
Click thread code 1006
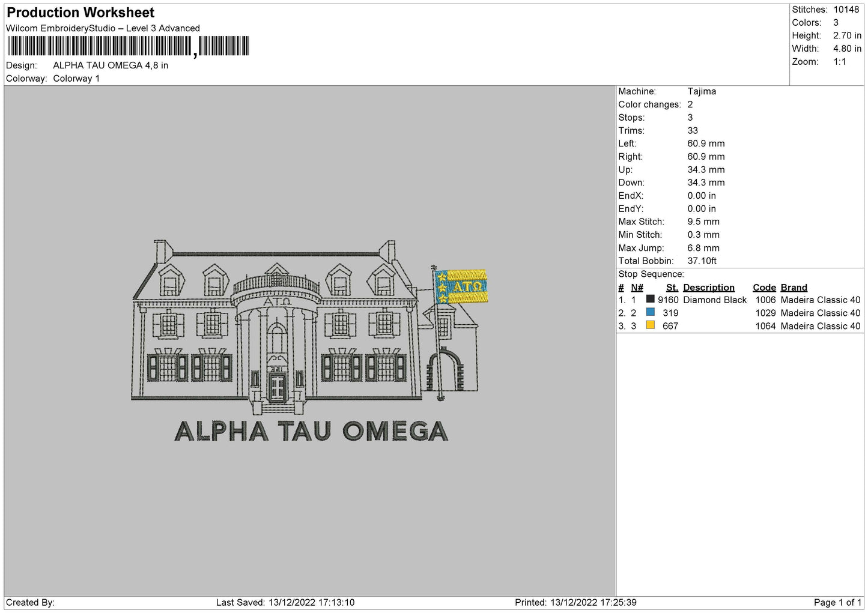click(765, 300)
